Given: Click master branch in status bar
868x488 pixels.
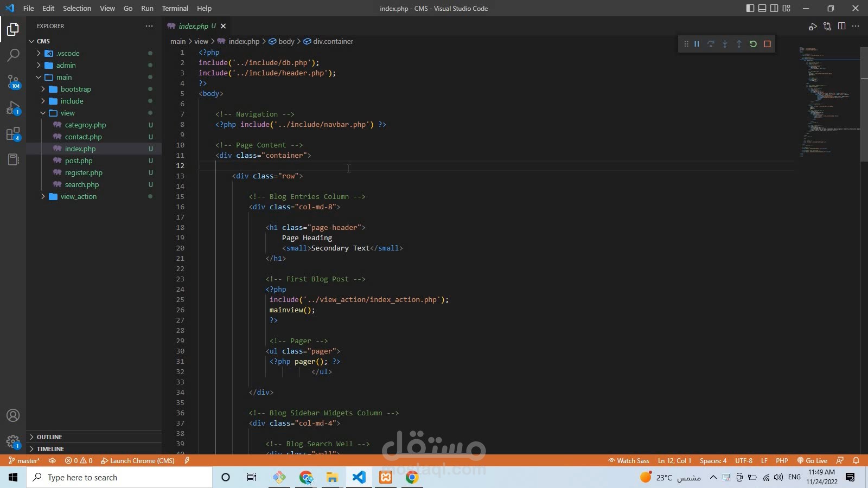Looking at the screenshot, I should tap(24, 461).
